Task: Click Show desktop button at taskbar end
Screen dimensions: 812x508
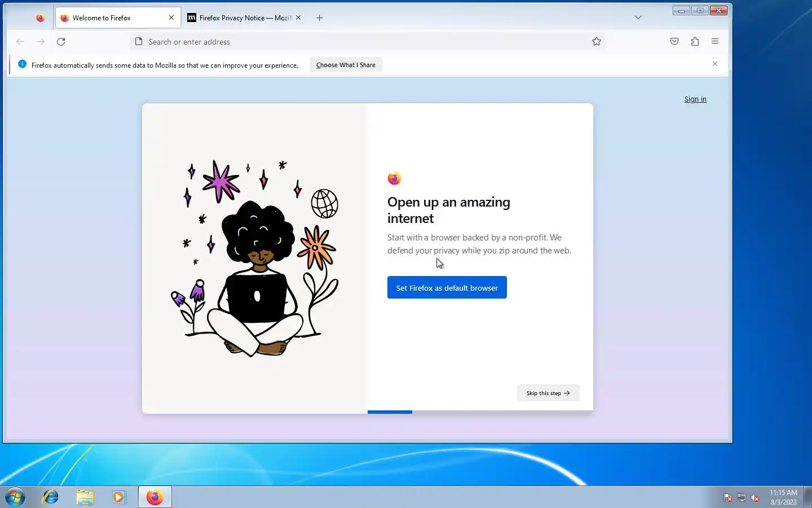Action: (x=807, y=497)
